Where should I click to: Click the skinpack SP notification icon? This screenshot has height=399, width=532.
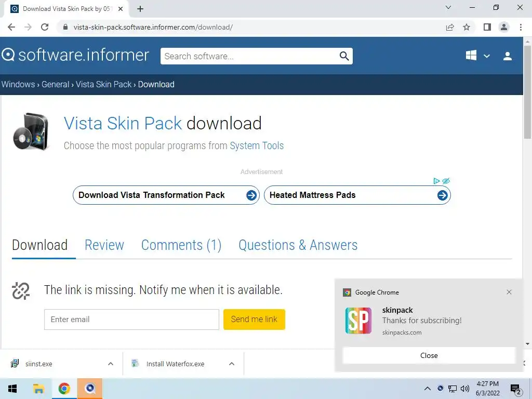click(358, 321)
